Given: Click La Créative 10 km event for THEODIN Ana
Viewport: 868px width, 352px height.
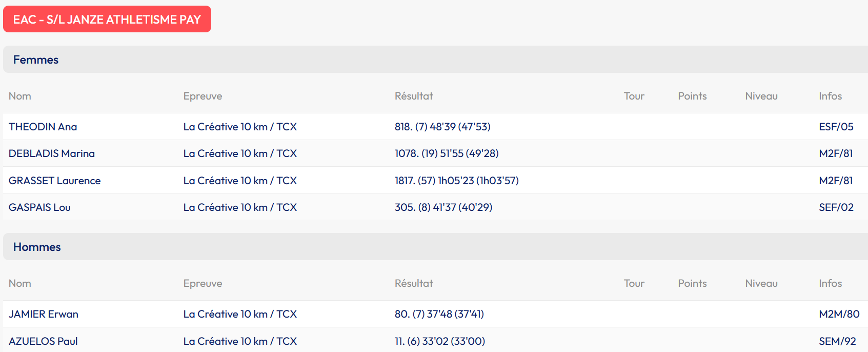Looking at the screenshot, I should click(x=240, y=127).
